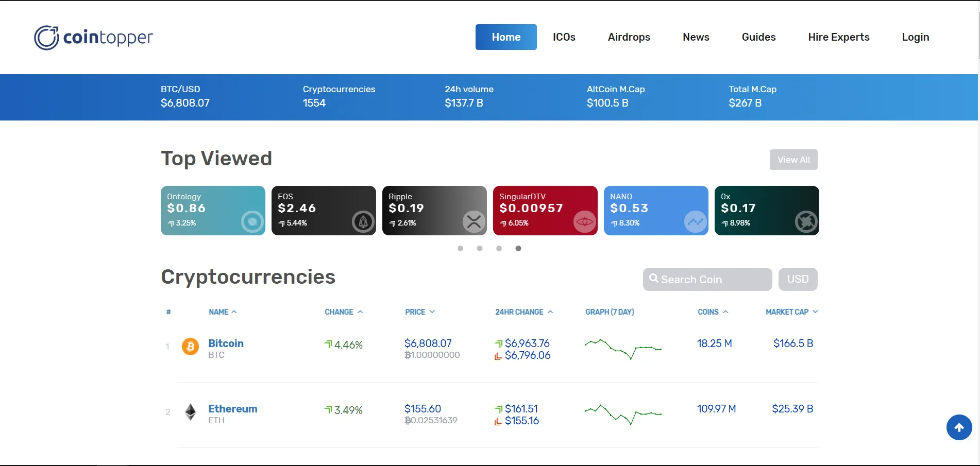Click the Ontology coin icon

pos(252,222)
